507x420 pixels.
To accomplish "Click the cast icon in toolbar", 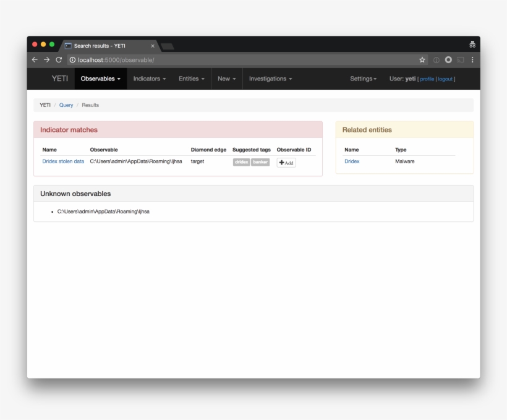I will (x=461, y=60).
